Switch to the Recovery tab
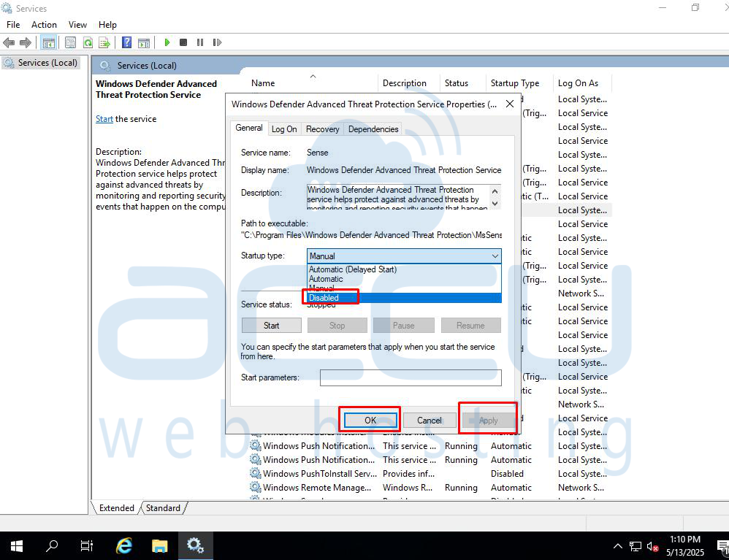The height and width of the screenshot is (560, 729). (322, 129)
